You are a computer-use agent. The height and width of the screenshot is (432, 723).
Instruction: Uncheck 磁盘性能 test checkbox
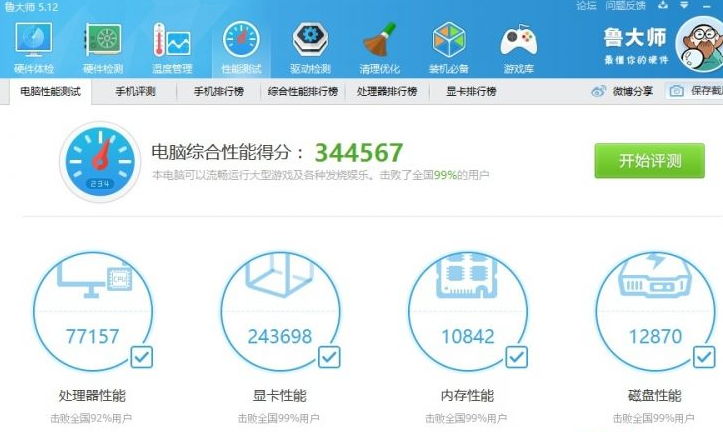coord(704,357)
